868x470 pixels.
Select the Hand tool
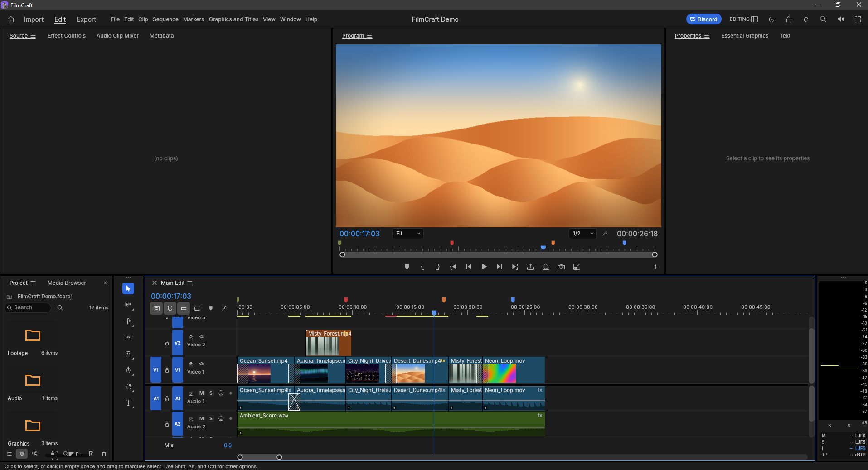pyautogui.click(x=128, y=387)
